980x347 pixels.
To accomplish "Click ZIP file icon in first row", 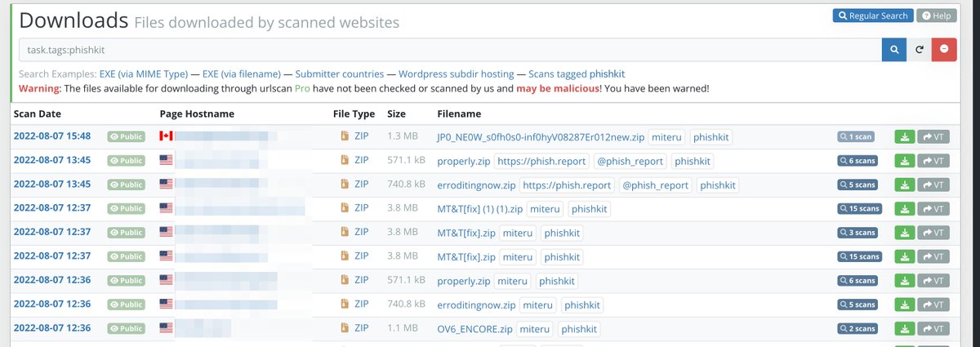I will click(x=345, y=136).
